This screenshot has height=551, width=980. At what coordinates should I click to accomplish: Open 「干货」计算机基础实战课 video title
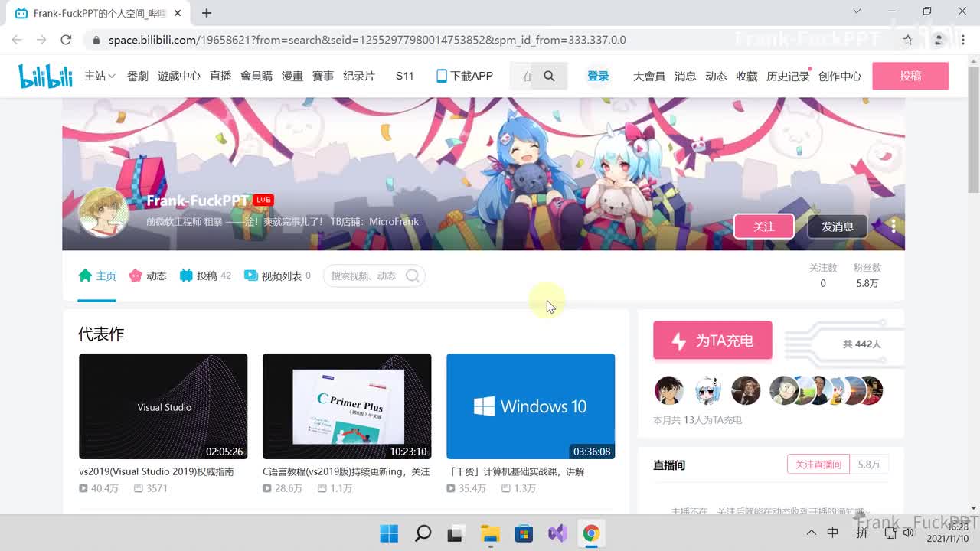[x=518, y=471]
